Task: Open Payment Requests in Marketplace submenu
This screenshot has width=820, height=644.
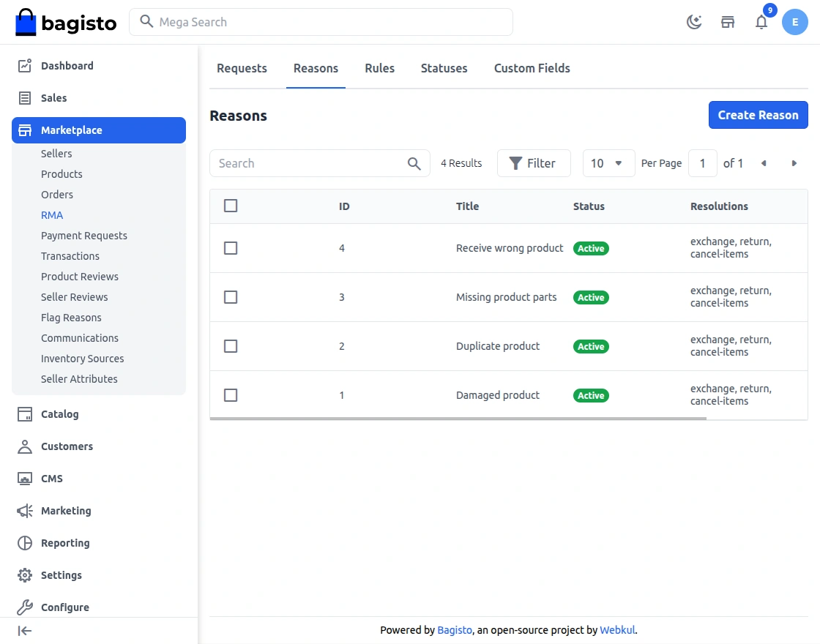Action: (84, 236)
